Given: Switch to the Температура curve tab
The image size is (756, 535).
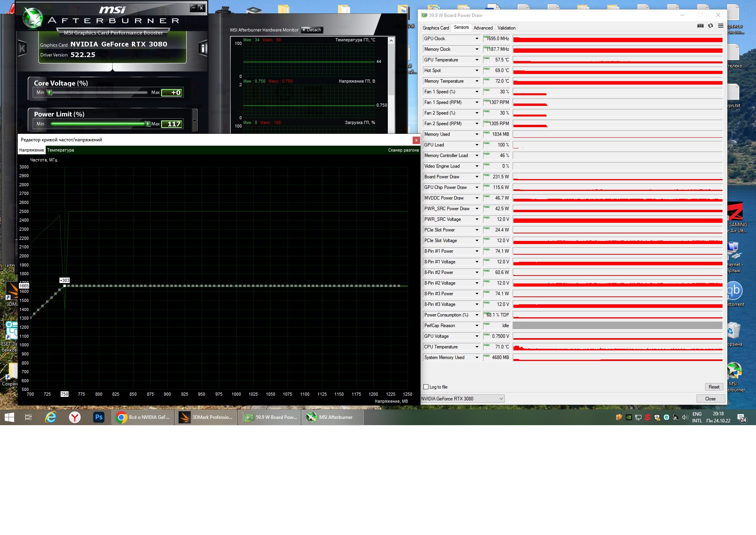Looking at the screenshot, I should (61, 150).
